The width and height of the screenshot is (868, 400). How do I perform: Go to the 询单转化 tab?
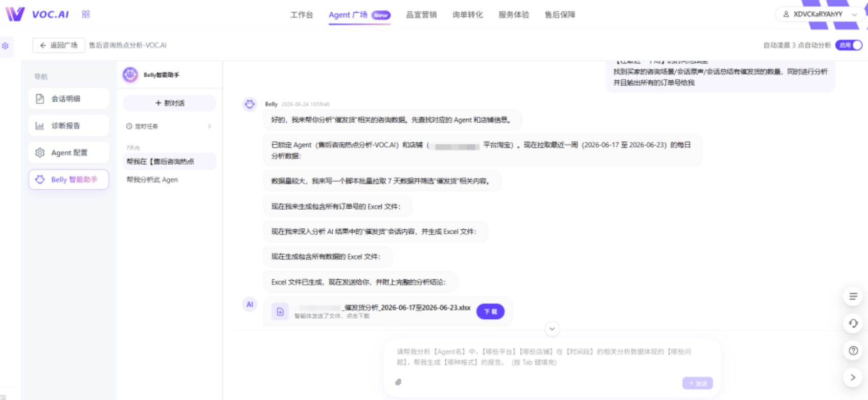(x=467, y=15)
